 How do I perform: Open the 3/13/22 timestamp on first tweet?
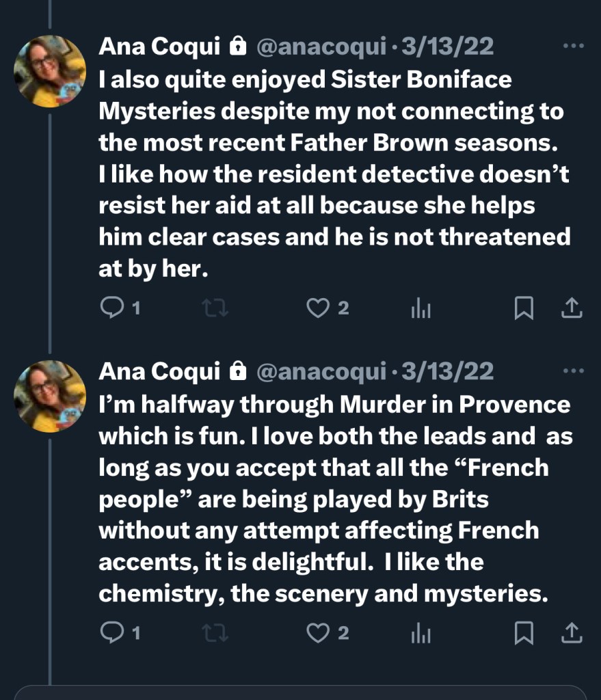pos(448,46)
